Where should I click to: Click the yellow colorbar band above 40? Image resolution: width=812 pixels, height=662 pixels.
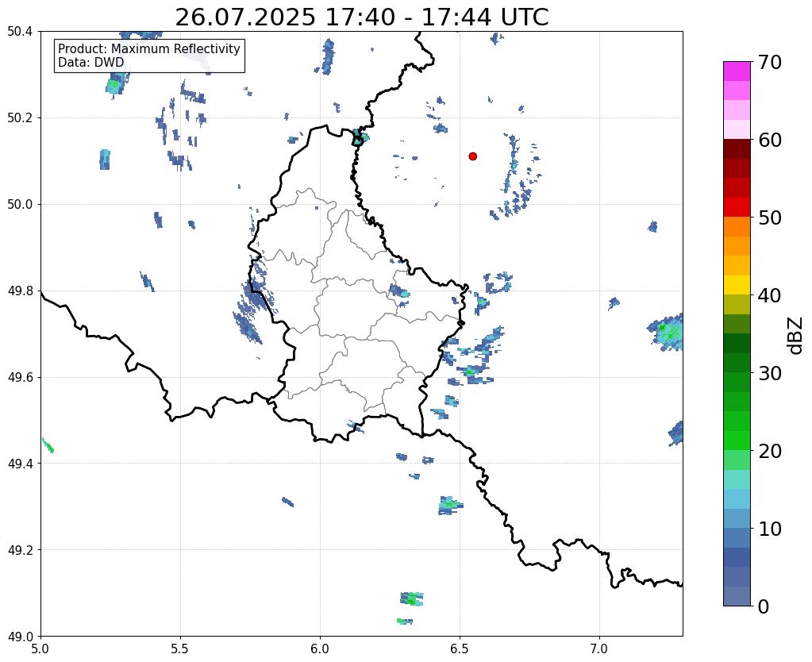(737, 285)
